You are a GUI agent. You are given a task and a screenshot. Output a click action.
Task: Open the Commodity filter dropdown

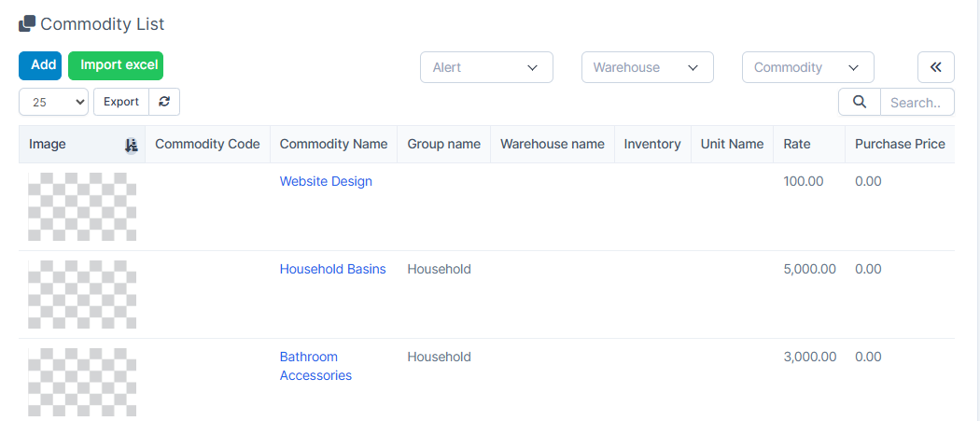click(807, 67)
